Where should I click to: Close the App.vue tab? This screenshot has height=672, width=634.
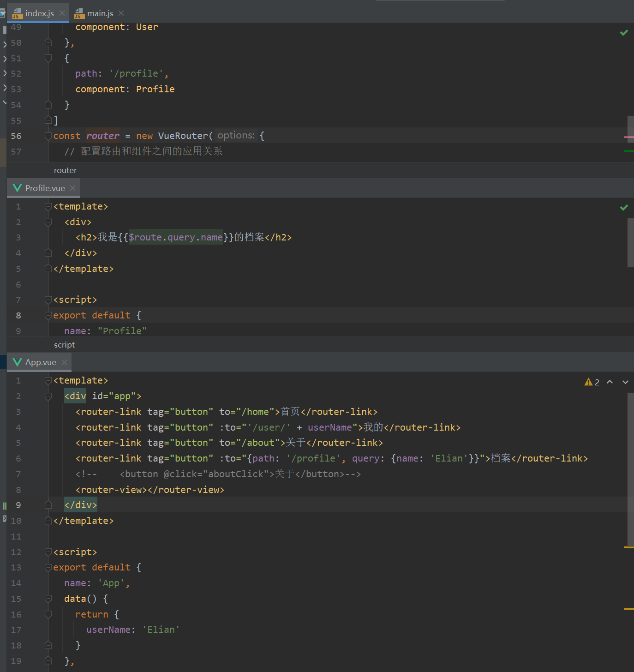65,363
